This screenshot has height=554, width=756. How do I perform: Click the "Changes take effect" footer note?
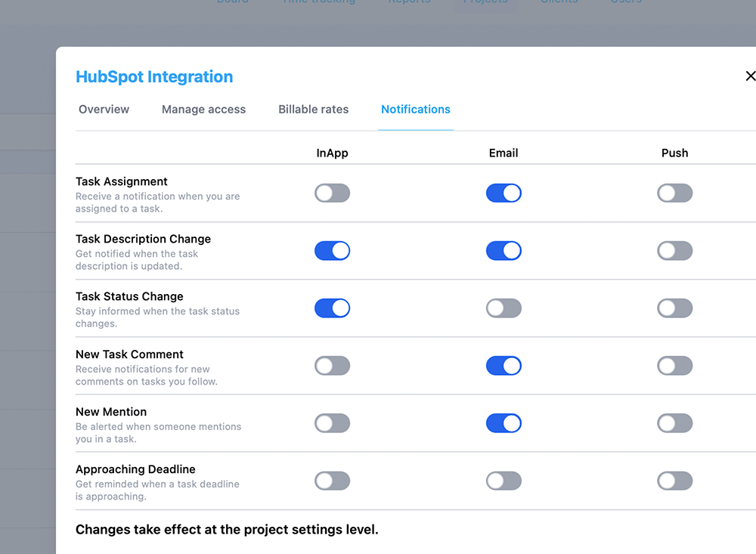coord(227,529)
